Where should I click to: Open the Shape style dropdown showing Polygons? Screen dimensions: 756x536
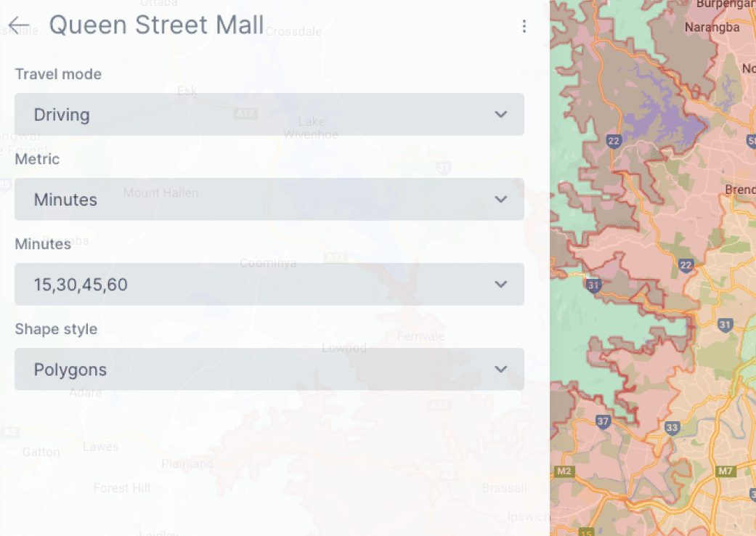[269, 369]
